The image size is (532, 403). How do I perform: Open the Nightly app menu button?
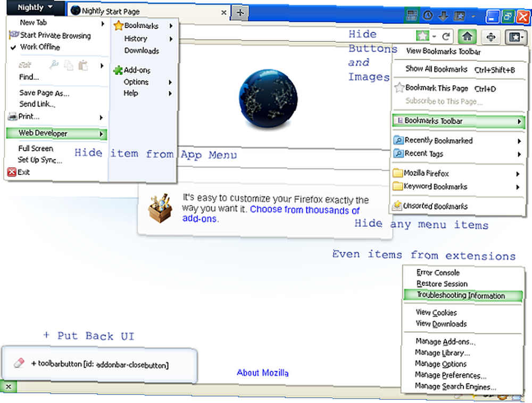tap(35, 7)
